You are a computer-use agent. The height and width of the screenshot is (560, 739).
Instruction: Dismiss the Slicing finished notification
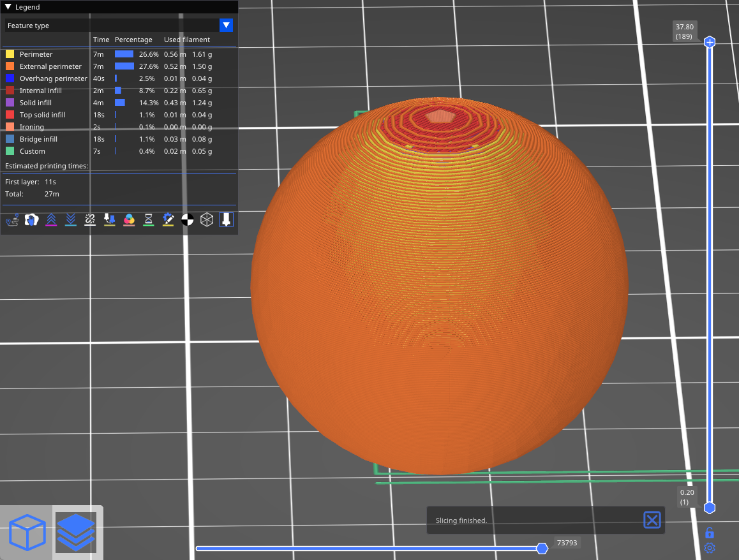tap(652, 520)
